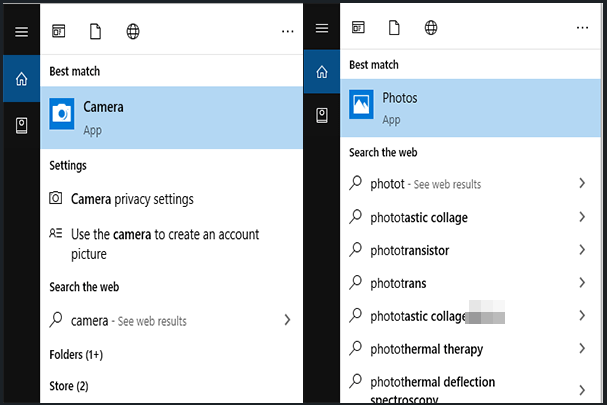The height and width of the screenshot is (405, 607).
Task: Expand 'camera' web results arrow
Action: (x=287, y=320)
